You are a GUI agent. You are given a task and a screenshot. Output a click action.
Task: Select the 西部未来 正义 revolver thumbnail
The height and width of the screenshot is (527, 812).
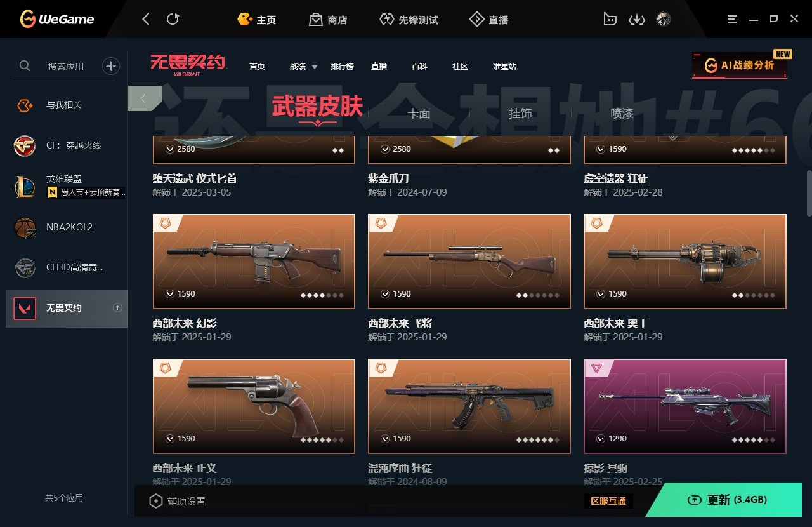[254, 406]
